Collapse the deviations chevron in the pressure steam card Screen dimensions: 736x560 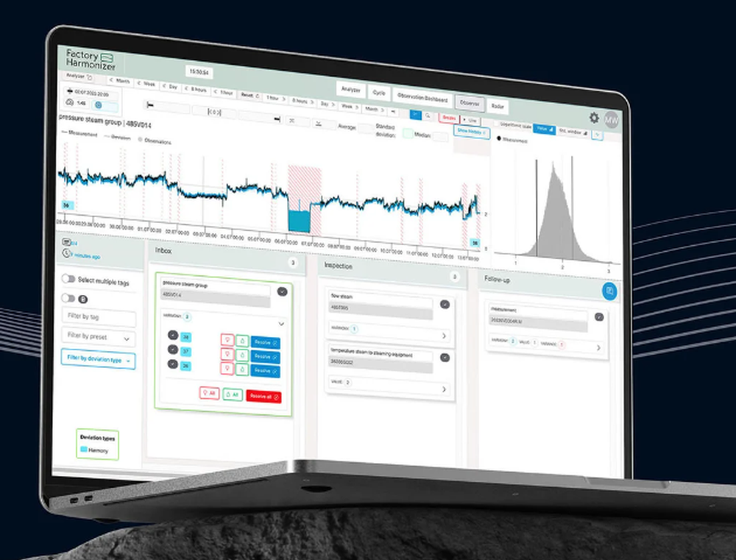pyautogui.click(x=280, y=324)
